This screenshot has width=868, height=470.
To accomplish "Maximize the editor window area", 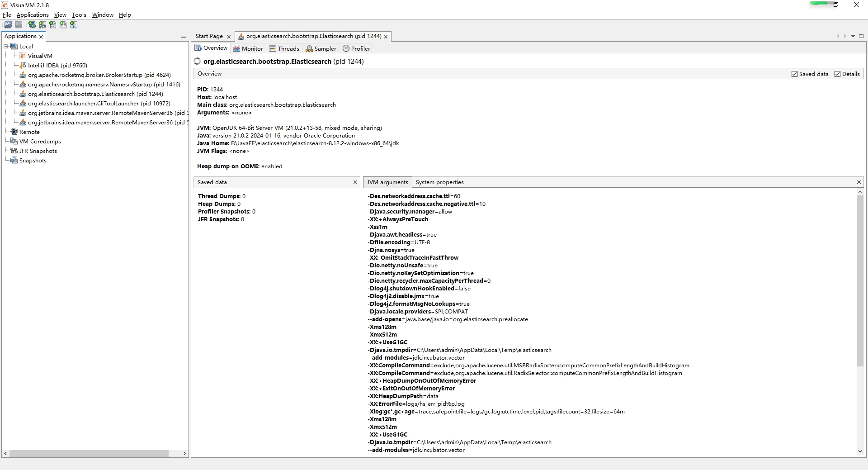I will (x=861, y=36).
